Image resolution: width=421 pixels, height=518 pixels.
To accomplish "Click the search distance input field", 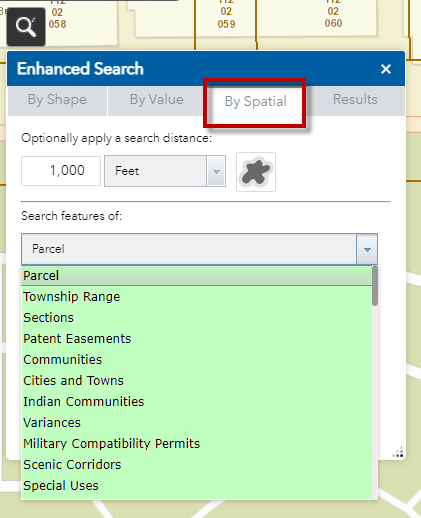I will coord(61,171).
